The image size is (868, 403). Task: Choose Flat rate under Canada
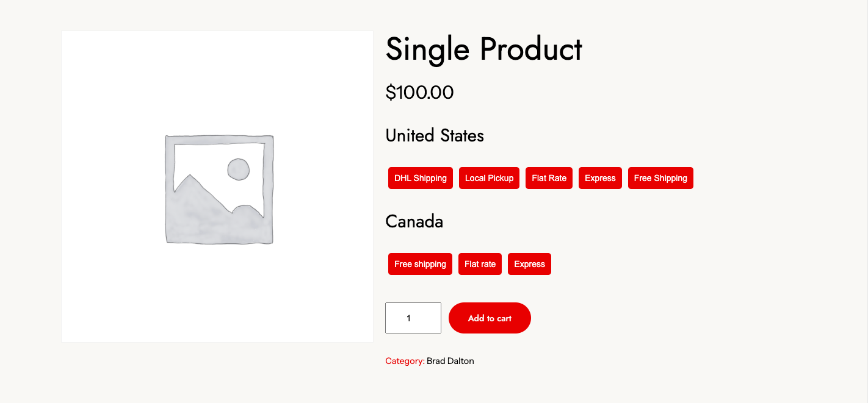(x=480, y=264)
